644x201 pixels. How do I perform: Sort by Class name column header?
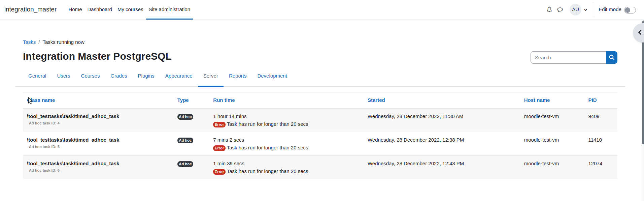click(x=41, y=100)
